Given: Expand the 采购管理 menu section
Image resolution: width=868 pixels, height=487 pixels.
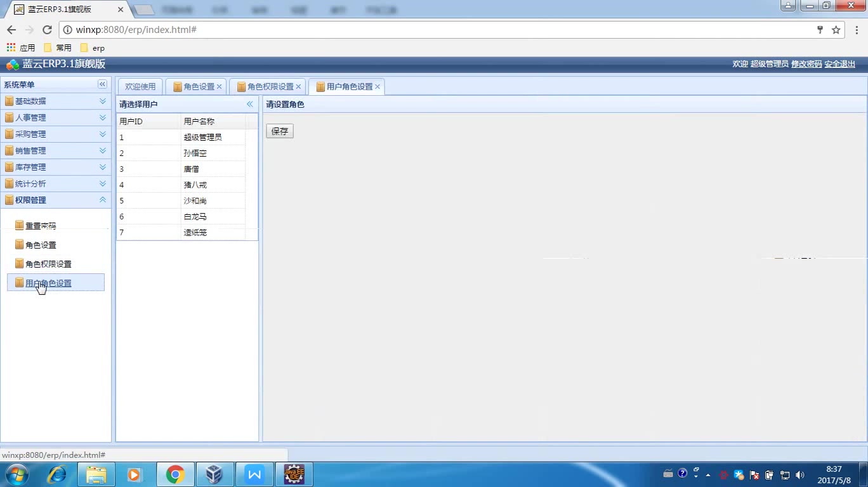Looking at the screenshot, I should (x=56, y=134).
